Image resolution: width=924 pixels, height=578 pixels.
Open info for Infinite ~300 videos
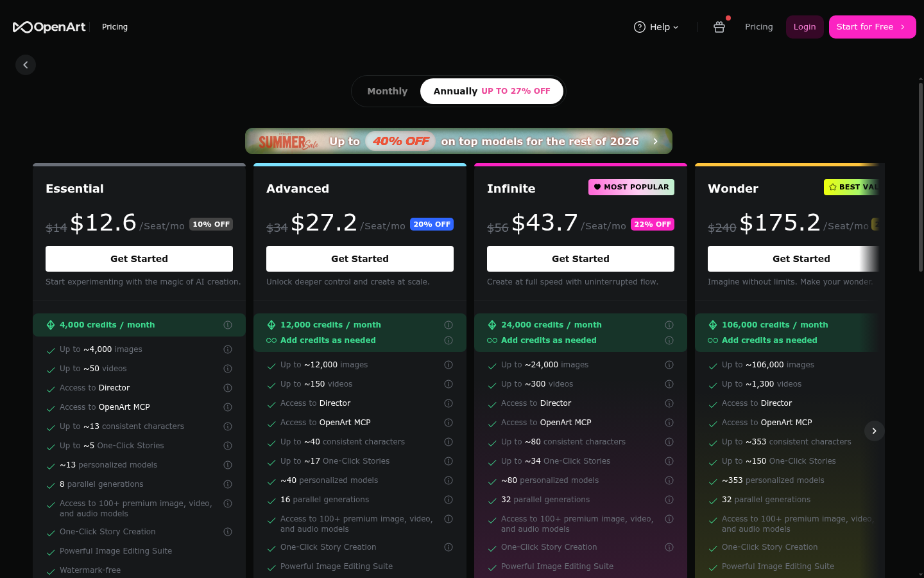click(669, 384)
